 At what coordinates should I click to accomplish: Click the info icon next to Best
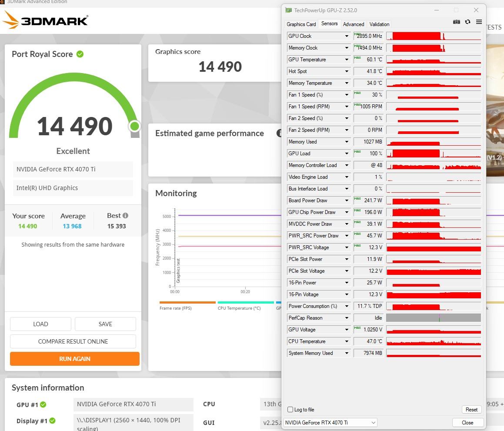coord(125,215)
